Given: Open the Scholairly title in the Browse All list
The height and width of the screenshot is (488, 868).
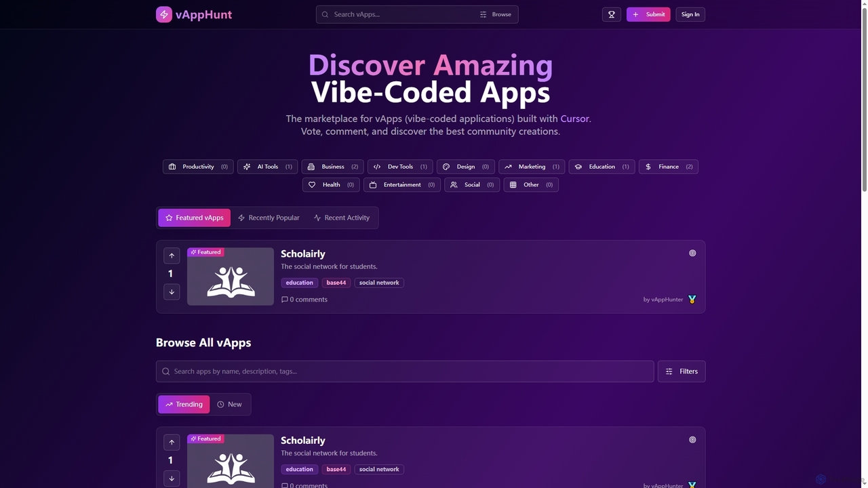Looking at the screenshot, I should pos(303,441).
